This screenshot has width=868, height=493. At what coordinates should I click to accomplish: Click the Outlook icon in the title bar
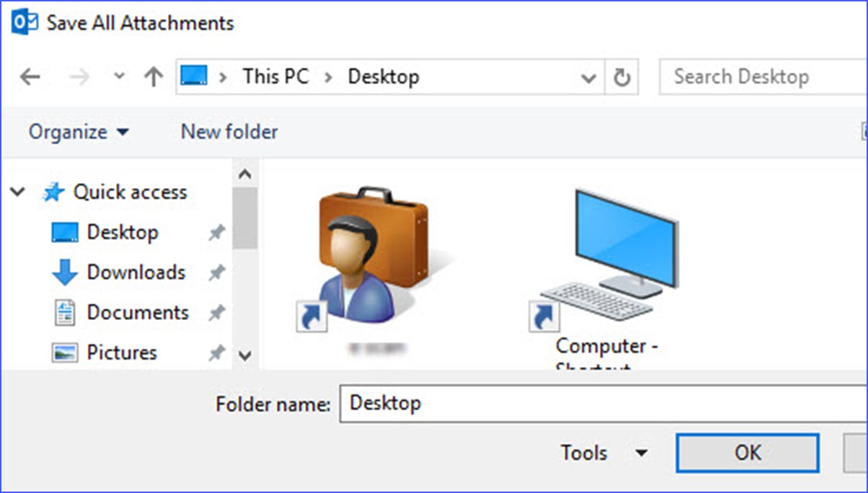click(x=25, y=22)
